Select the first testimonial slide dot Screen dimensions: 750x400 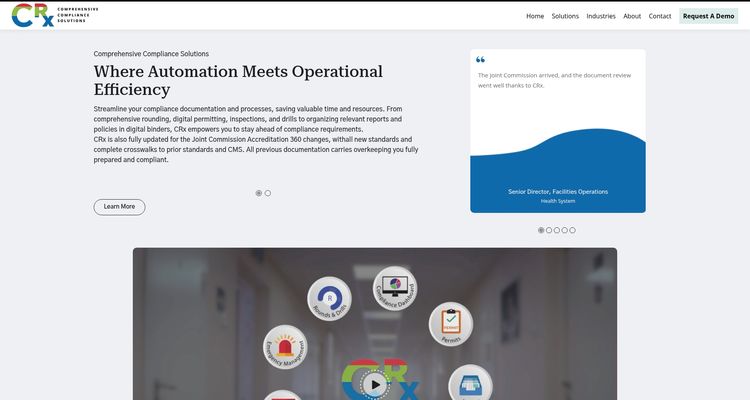pos(541,230)
